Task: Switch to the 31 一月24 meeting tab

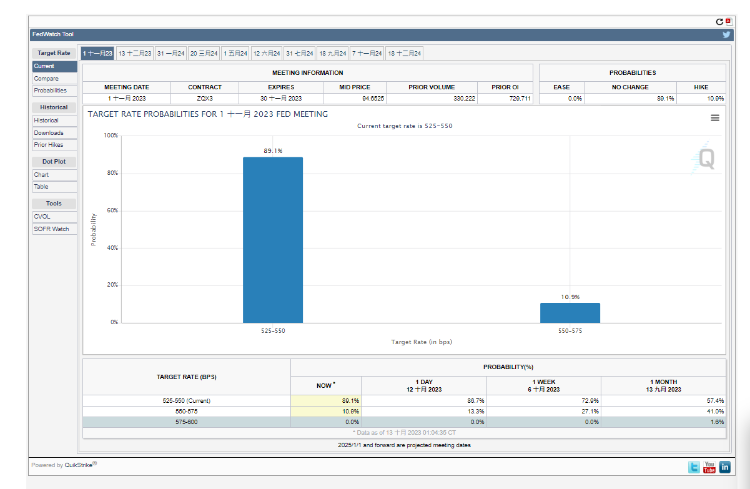Action: tap(170, 53)
